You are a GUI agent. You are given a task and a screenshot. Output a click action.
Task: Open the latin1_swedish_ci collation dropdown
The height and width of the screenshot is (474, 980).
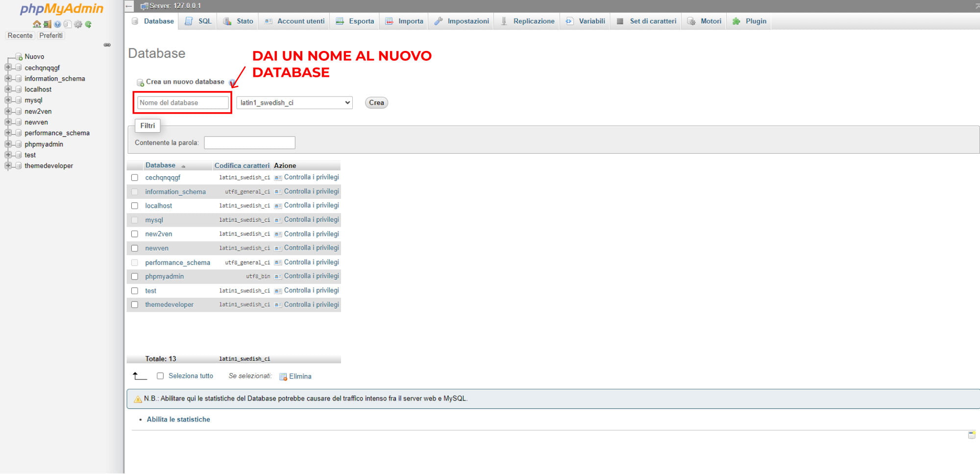coord(294,103)
